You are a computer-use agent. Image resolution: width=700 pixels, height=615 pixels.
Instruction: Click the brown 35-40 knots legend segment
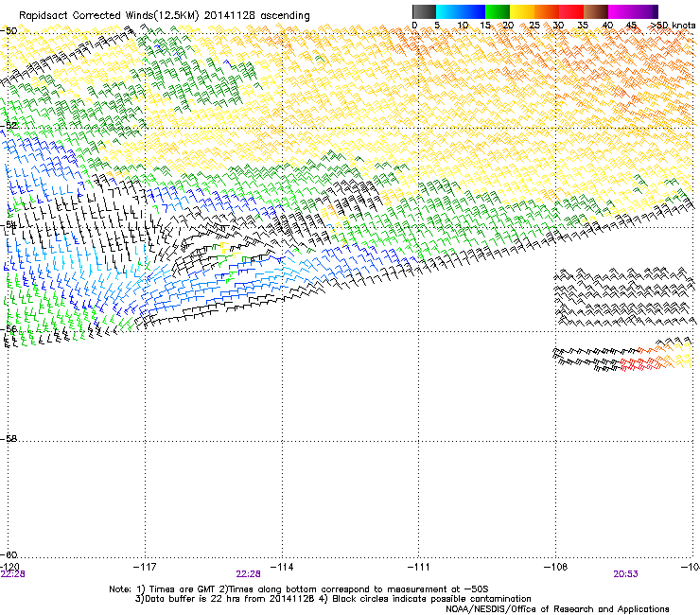point(596,11)
